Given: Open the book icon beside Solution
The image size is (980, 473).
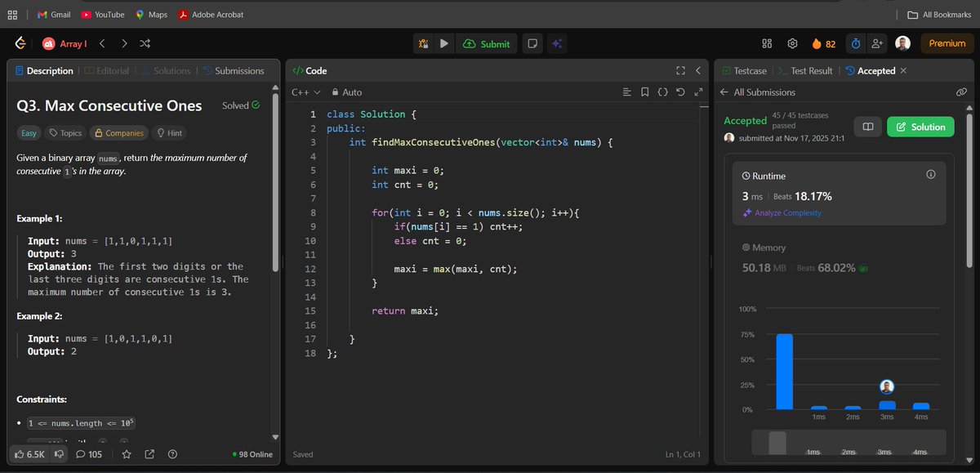Looking at the screenshot, I should 868,127.
